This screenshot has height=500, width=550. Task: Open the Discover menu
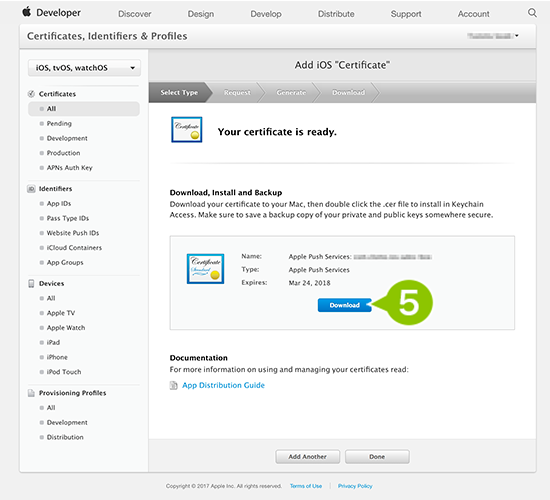tap(135, 14)
